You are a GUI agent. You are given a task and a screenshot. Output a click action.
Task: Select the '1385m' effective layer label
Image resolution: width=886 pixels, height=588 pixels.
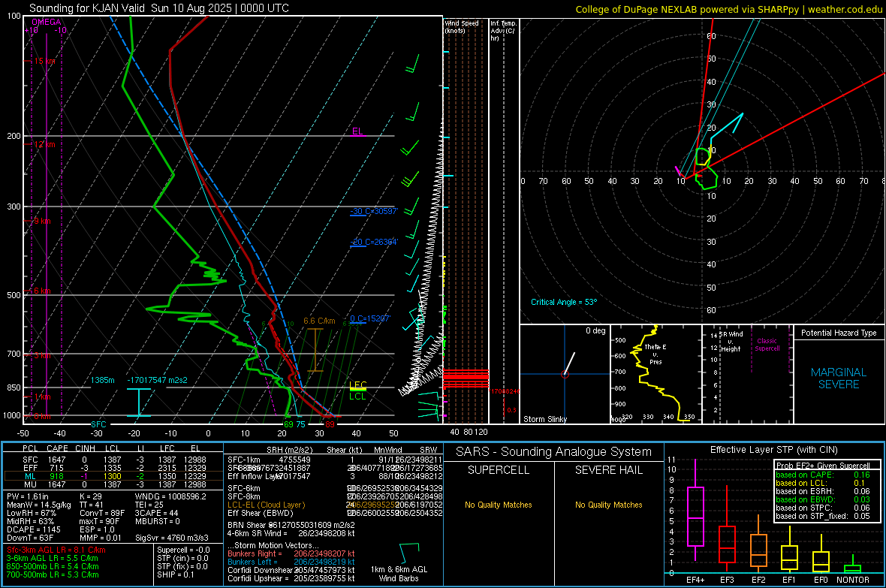[x=102, y=380]
